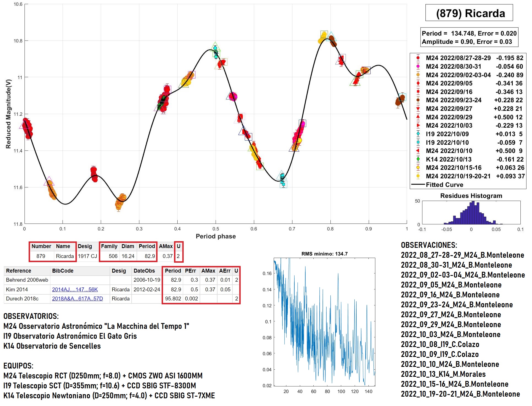532x406 pixels.
Task: Select the Amplitude = 0.90 text line
Action: [467, 42]
